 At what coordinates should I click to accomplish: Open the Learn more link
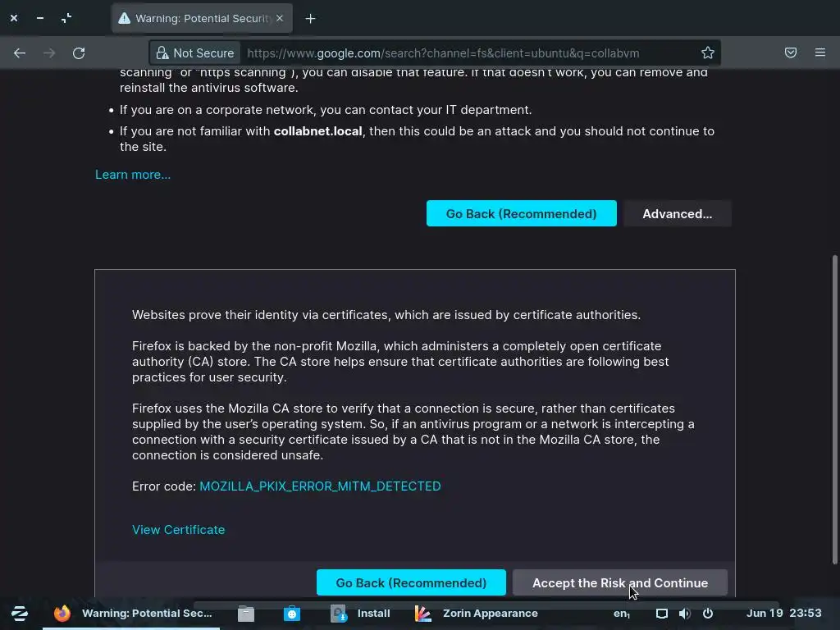133,175
